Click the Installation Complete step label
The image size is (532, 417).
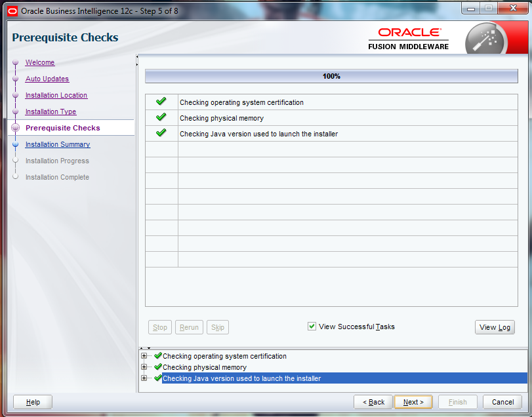click(x=57, y=177)
